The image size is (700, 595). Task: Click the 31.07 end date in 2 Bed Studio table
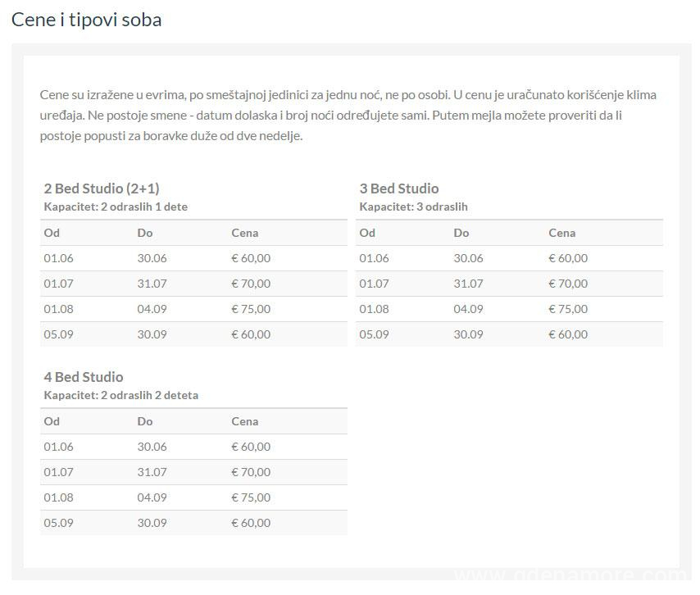click(x=152, y=284)
